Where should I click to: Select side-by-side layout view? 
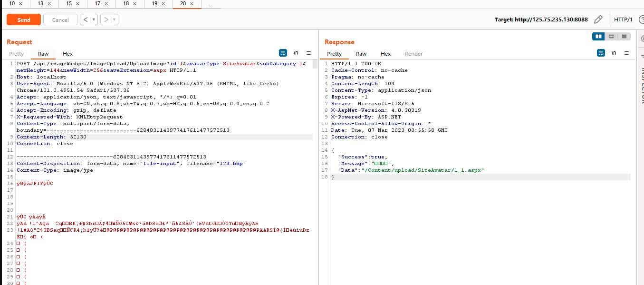pyautogui.click(x=598, y=36)
